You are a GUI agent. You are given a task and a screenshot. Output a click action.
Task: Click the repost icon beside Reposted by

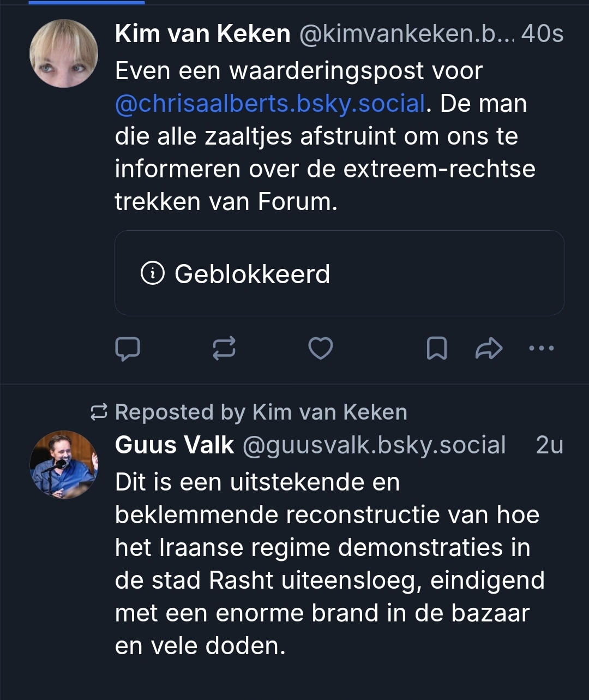99,413
